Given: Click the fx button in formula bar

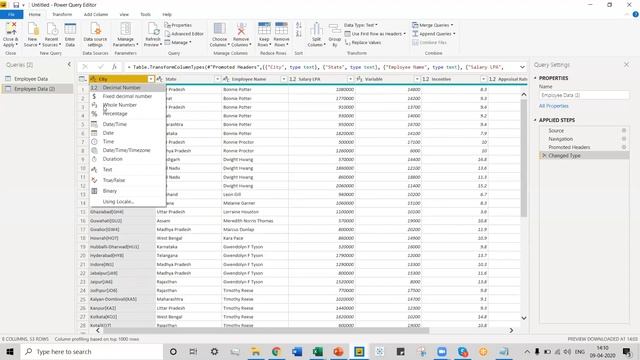Looking at the screenshot, I should [x=115, y=67].
